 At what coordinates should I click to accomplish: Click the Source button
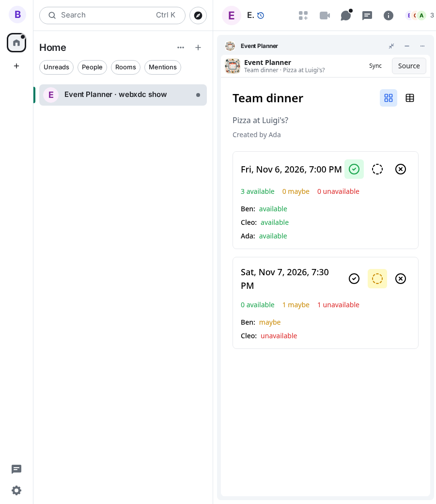[409, 66]
